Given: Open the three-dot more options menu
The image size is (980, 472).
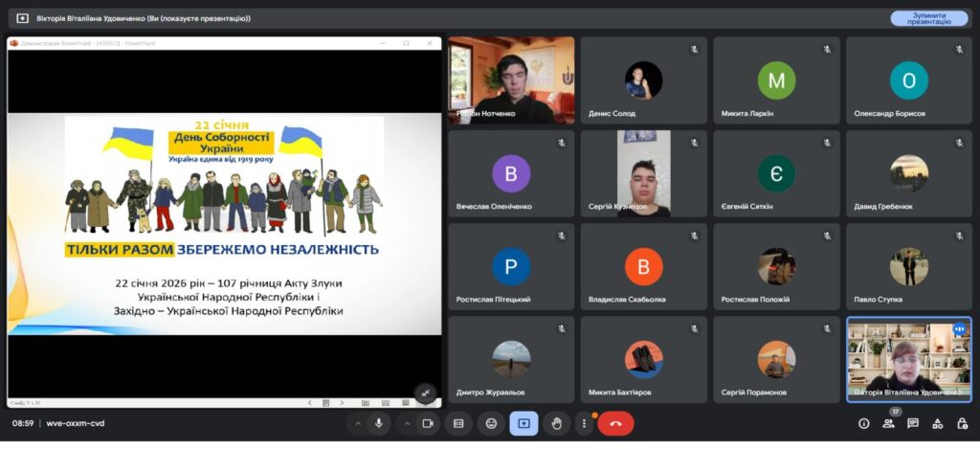Looking at the screenshot, I should point(584,423).
